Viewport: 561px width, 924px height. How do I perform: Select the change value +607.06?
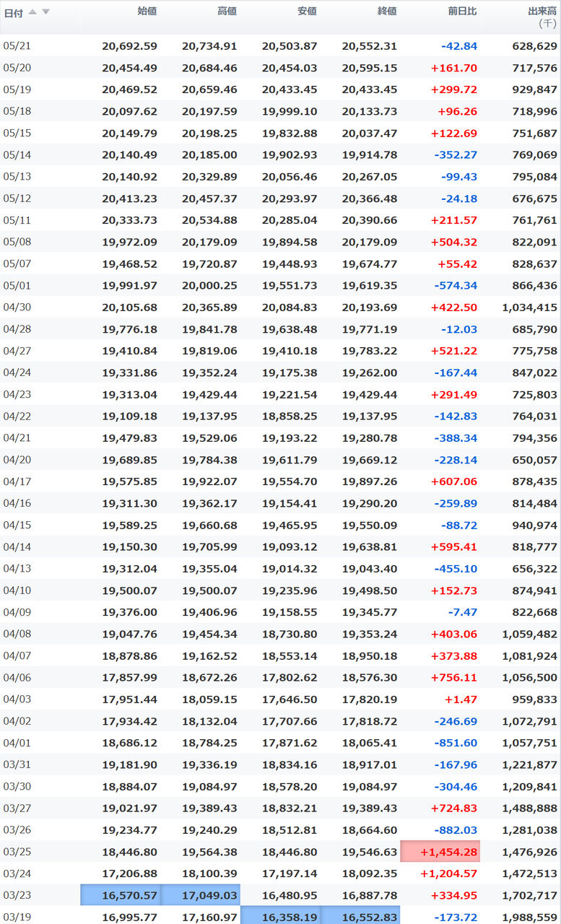[454, 481]
